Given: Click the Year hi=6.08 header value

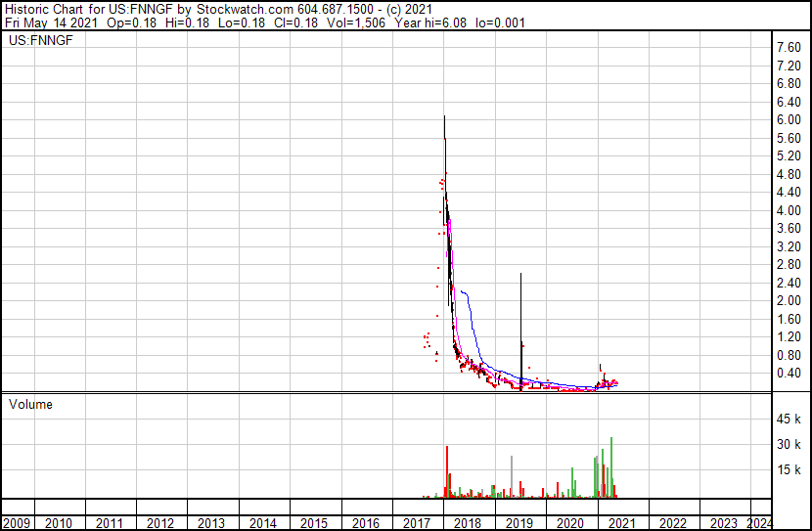Looking at the screenshot, I should (x=430, y=22).
